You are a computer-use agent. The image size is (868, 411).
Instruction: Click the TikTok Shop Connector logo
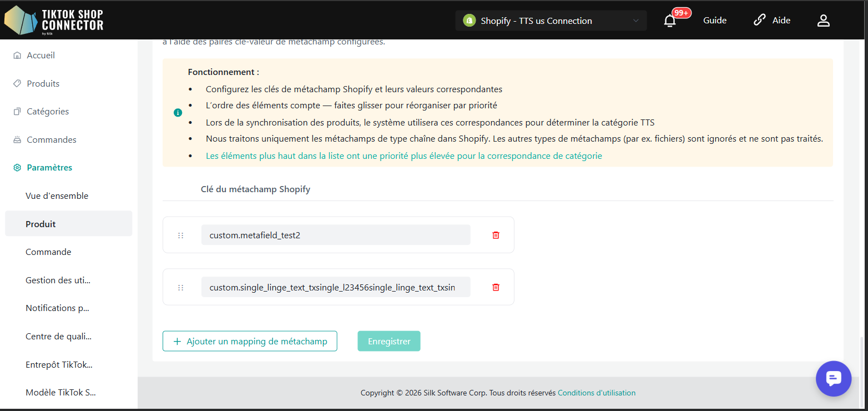tap(54, 21)
